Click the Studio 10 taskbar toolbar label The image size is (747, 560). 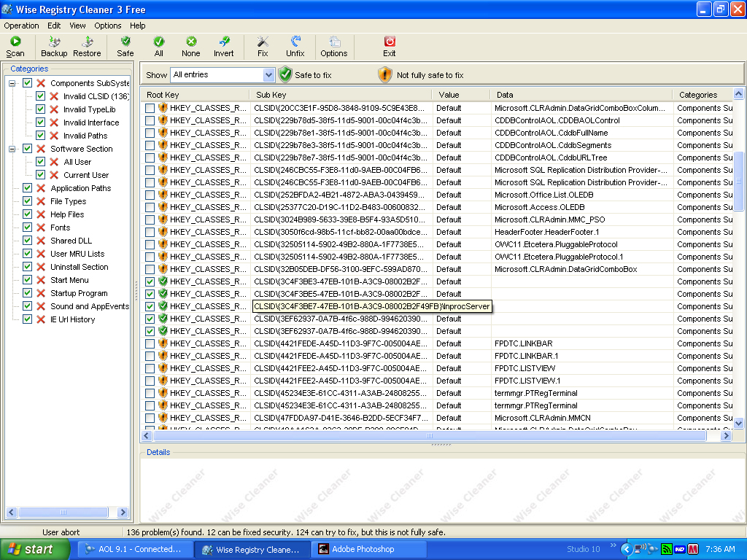click(584, 549)
